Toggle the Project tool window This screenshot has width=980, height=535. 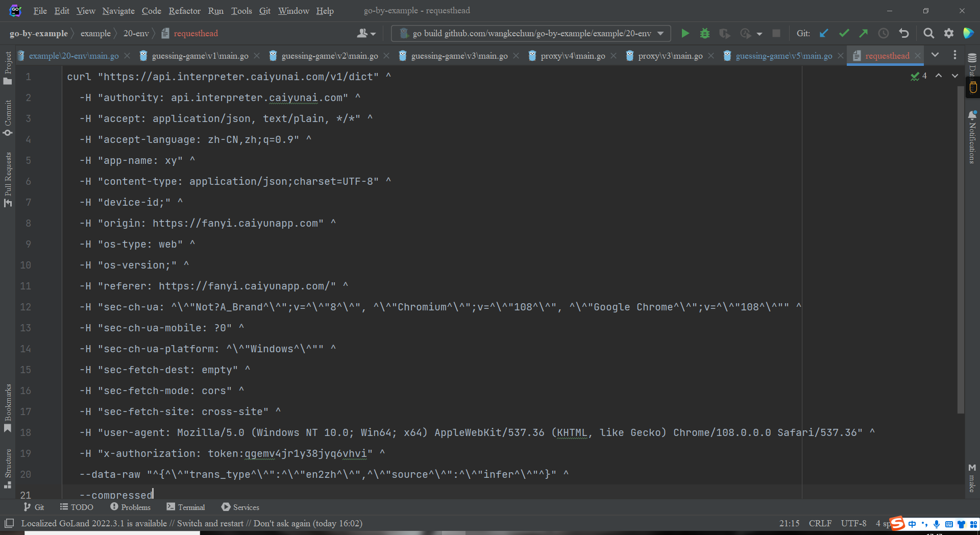pos(8,68)
